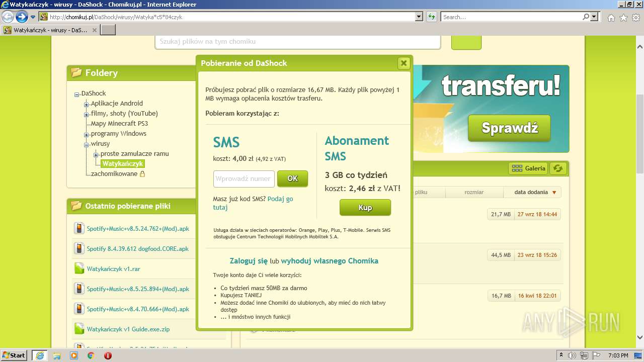Click the green search button next to search box
This screenshot has width=644, height=362.
click(466, 42)
